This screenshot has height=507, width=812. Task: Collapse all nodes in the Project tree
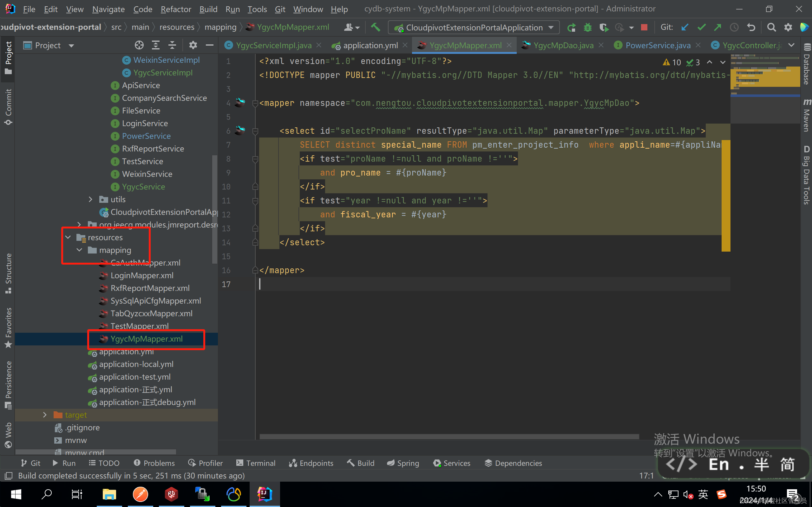click(x=172, y=45)
